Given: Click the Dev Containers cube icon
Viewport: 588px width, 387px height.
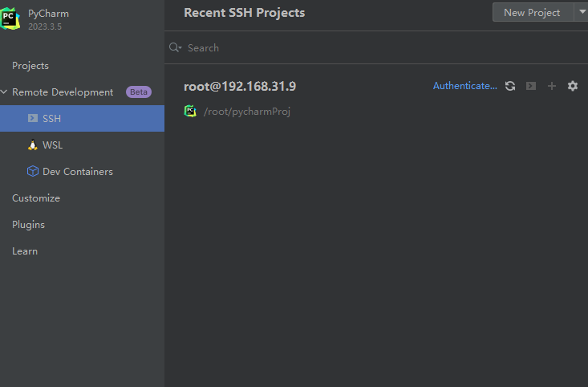Looking at the screenshot, I should pyautogui.click(x=33, y=172).
